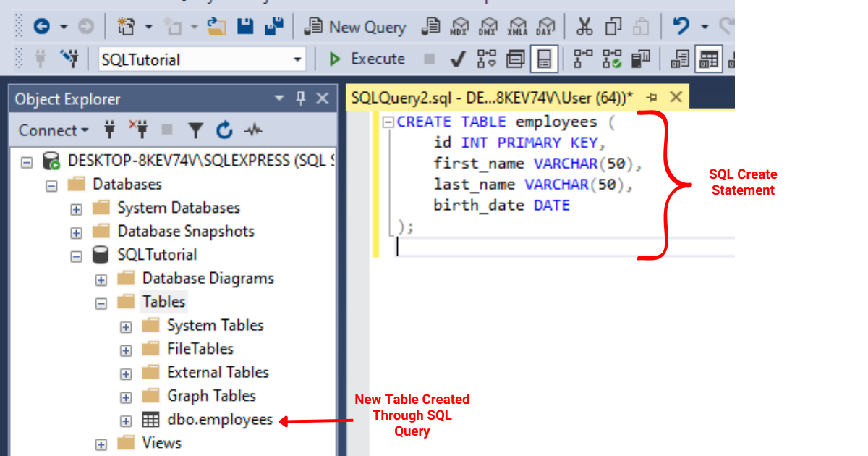This screenshot has width=868, height=456.
Task: Open a new XMLA query
Action: [517, 28]
